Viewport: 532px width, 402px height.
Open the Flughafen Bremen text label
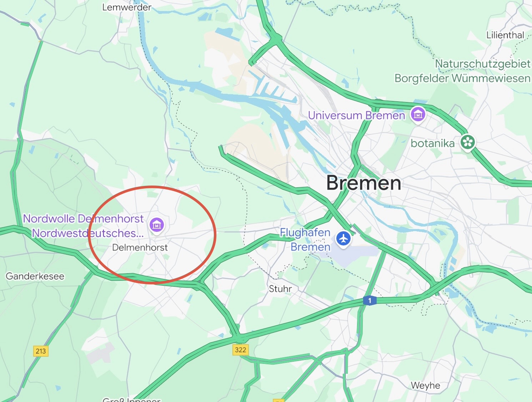(305, 239)
